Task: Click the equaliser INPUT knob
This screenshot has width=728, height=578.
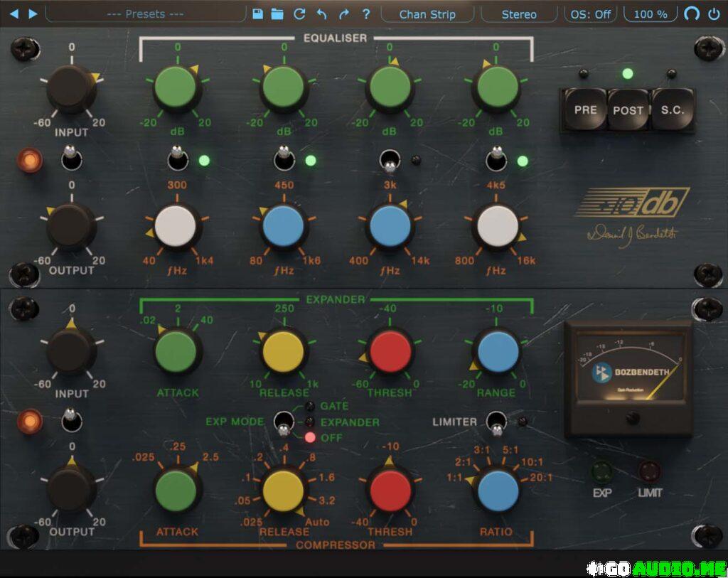Action: [x=71, y=89]
